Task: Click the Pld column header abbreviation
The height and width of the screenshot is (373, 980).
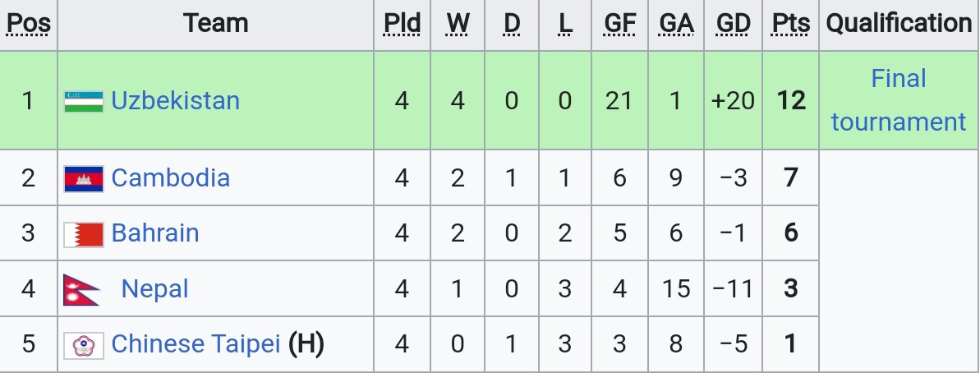Action: click(x=402, y=24)
